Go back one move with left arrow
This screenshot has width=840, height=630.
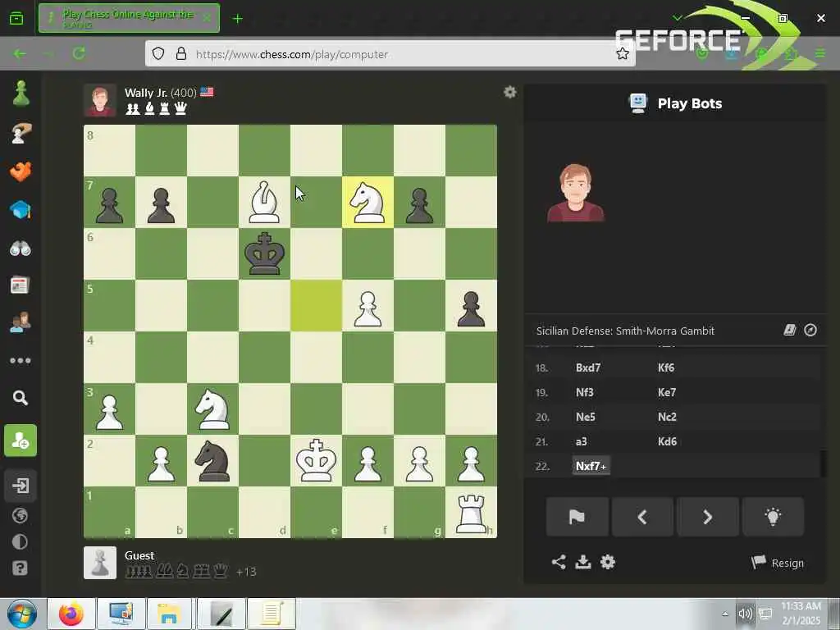coord(642,517)
